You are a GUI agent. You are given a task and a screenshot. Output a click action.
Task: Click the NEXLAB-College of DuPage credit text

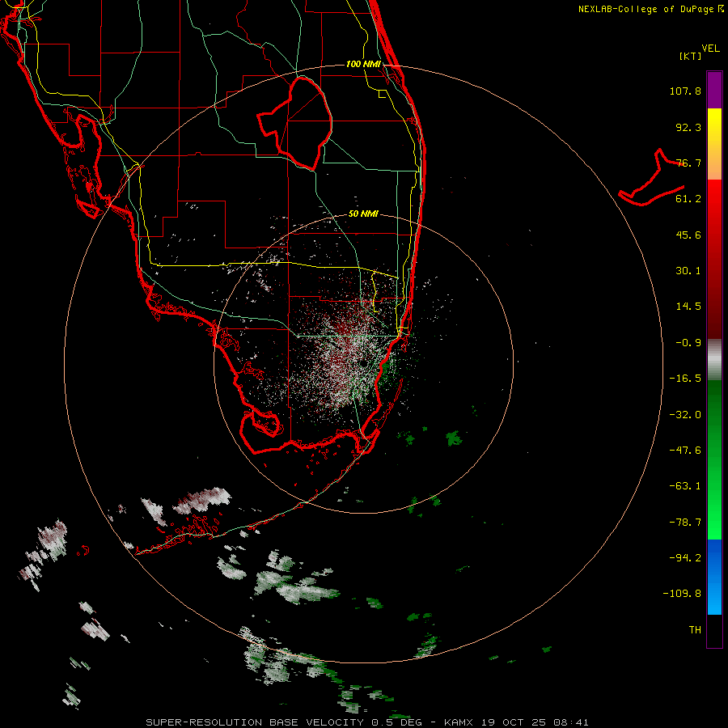click(650, 9)
